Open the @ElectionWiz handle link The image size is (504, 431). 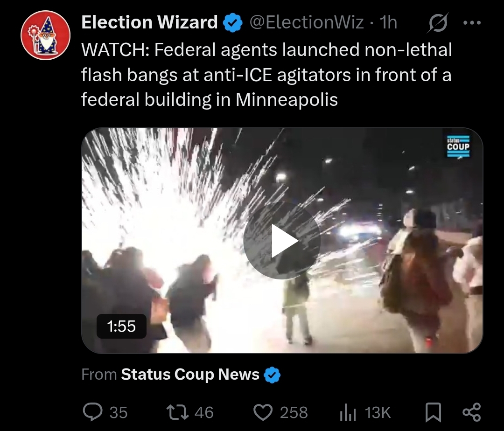point(307,22)
